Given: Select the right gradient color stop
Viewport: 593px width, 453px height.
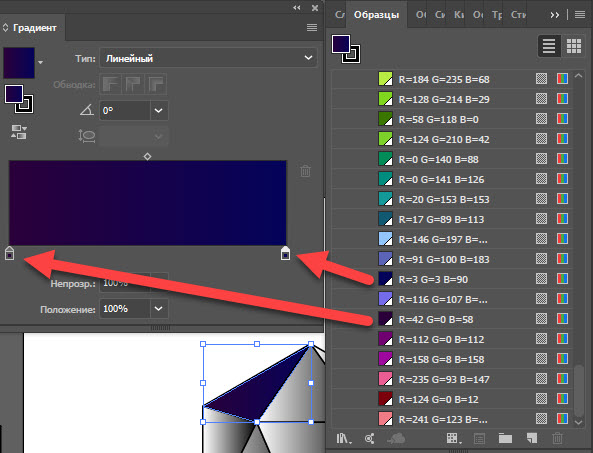Looking at the screenshot, I should [x=286, y=253].
